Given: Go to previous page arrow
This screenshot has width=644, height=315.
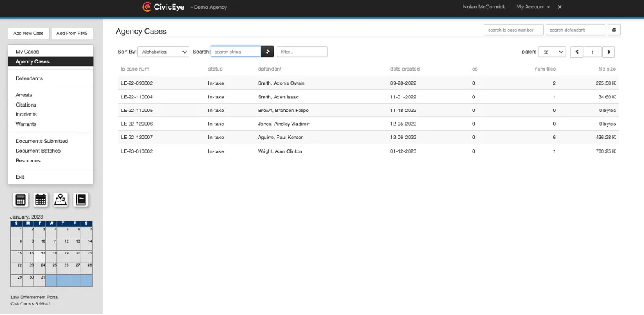Looking at the screenshot, I should [x=577, y=52].
